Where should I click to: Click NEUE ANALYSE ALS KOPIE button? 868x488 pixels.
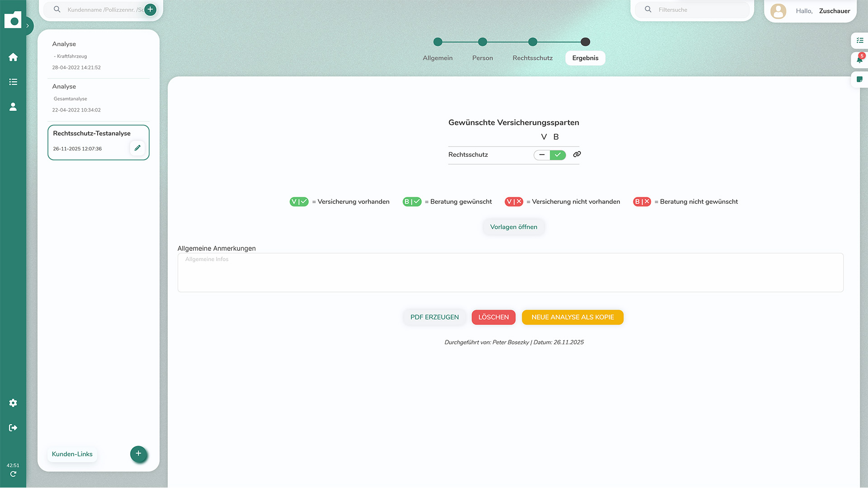point(572,317)
